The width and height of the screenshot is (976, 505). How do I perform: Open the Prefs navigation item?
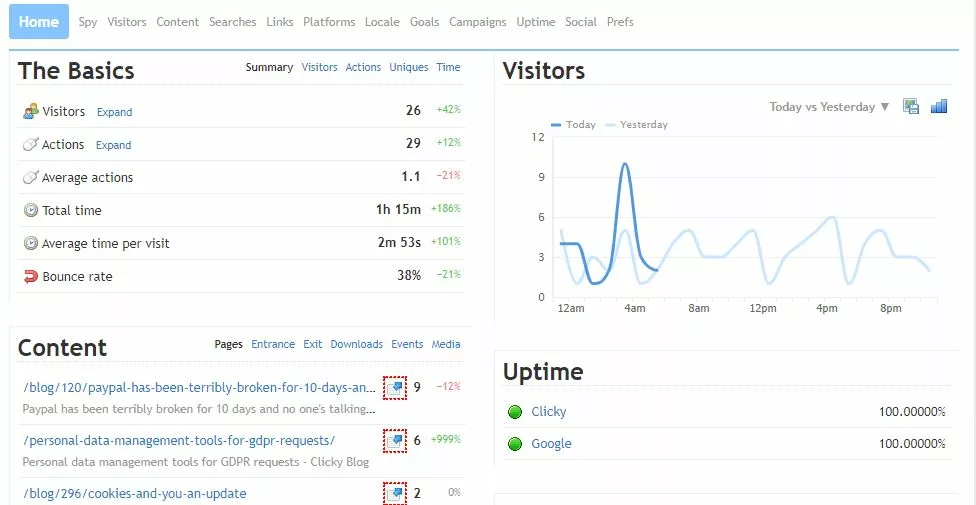620,22
